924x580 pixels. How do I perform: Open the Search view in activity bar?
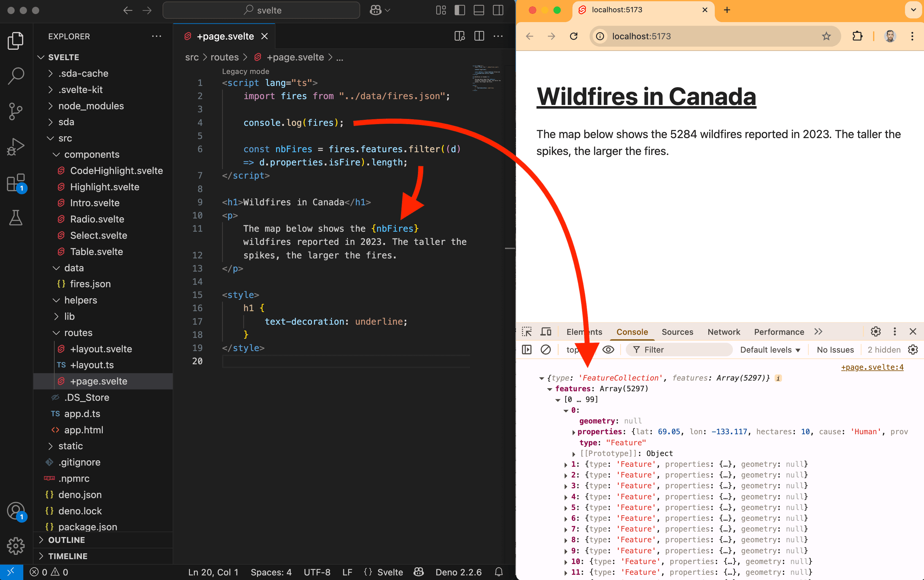pos(16,76)
